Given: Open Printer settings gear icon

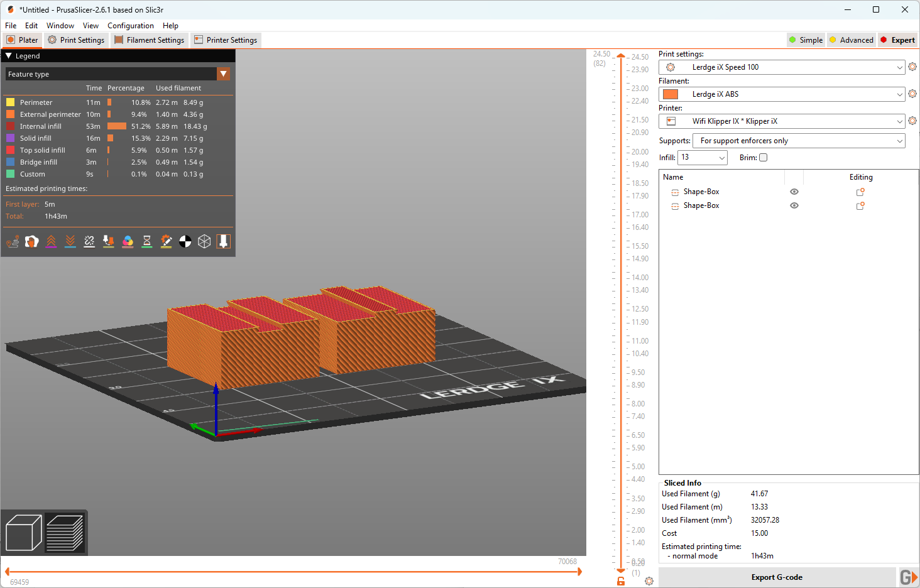Looking at the screenshot, I should pyautogui.click(x=912, y=121).
